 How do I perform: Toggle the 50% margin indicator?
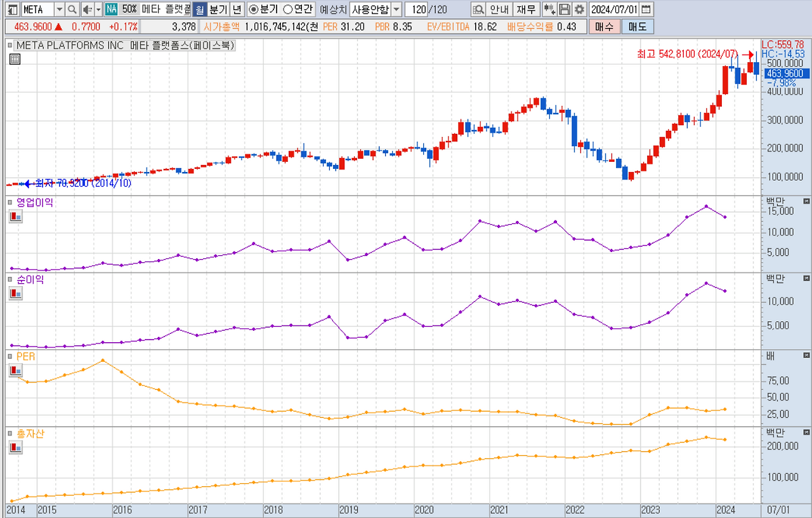click(x=129, y=10)
